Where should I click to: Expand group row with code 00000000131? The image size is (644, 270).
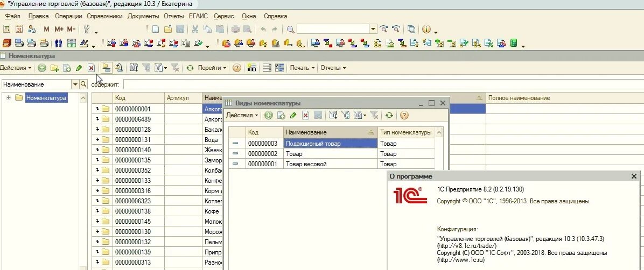(x=98, y=139)
